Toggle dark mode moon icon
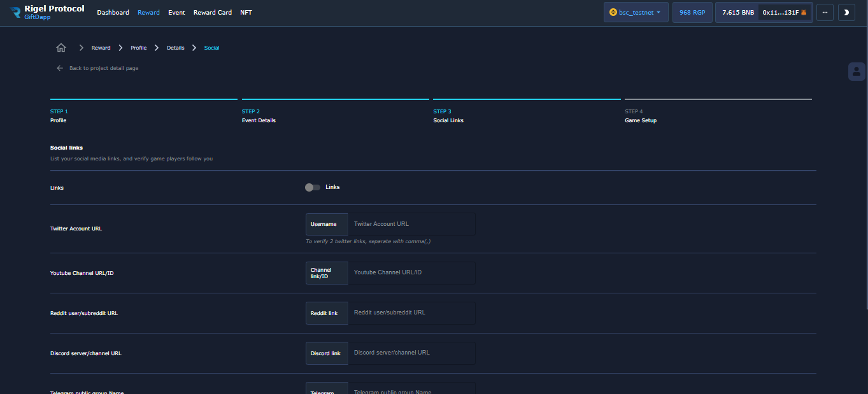 [846, 12]
